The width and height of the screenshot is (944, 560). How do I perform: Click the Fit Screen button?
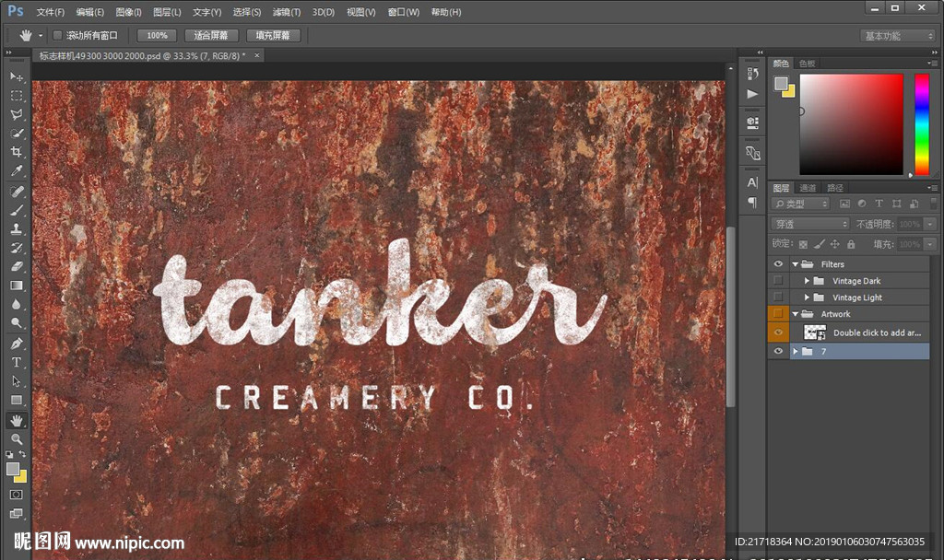[x=211, y=36]
